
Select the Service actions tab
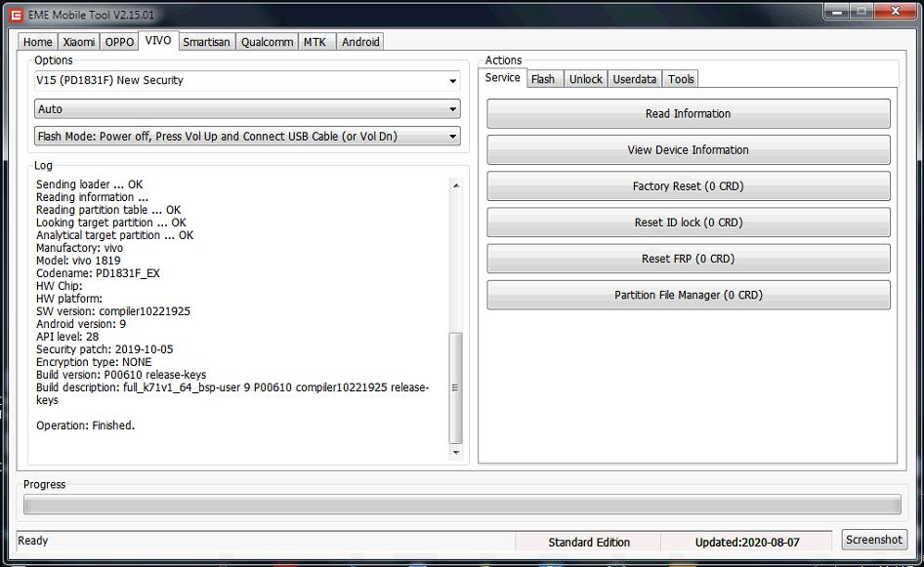502,78
